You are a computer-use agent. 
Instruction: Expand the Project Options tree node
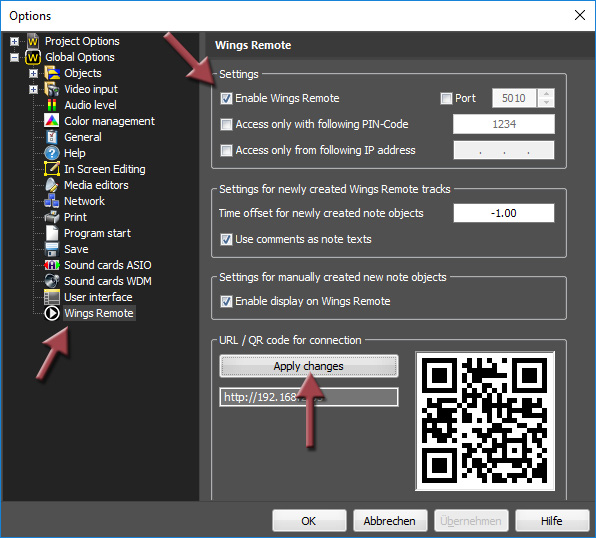pos(14,41)
